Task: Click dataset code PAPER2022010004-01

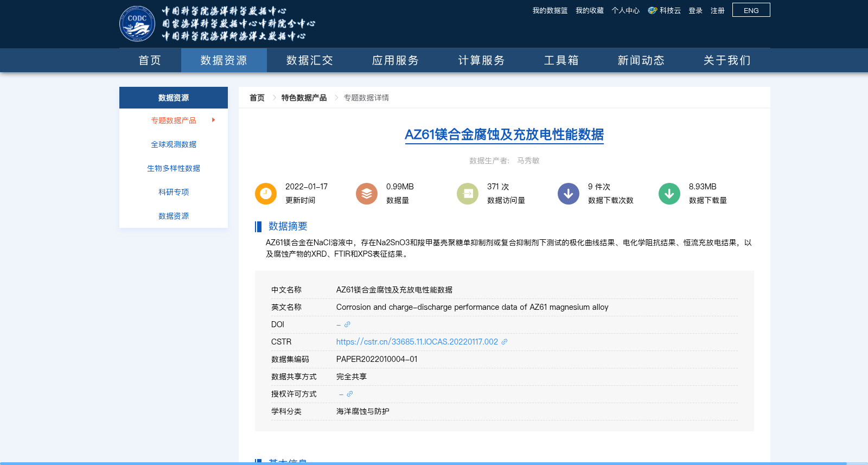Action: 377,359
